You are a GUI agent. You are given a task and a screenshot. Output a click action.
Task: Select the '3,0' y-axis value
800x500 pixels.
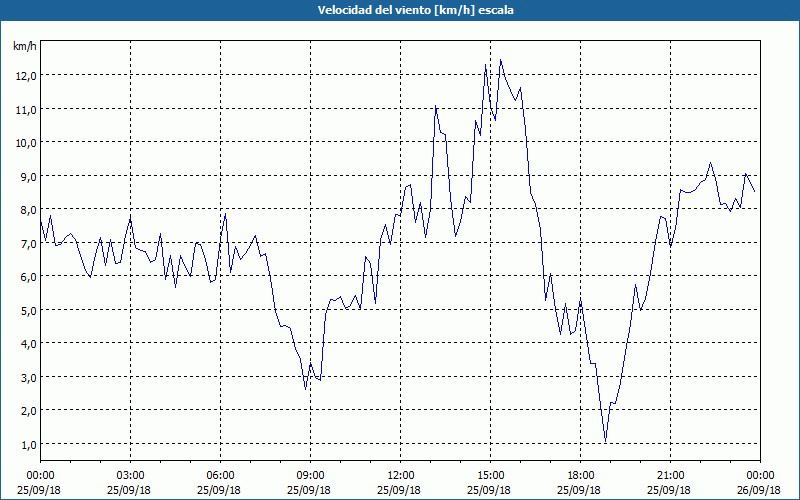(x=28, y=377)
